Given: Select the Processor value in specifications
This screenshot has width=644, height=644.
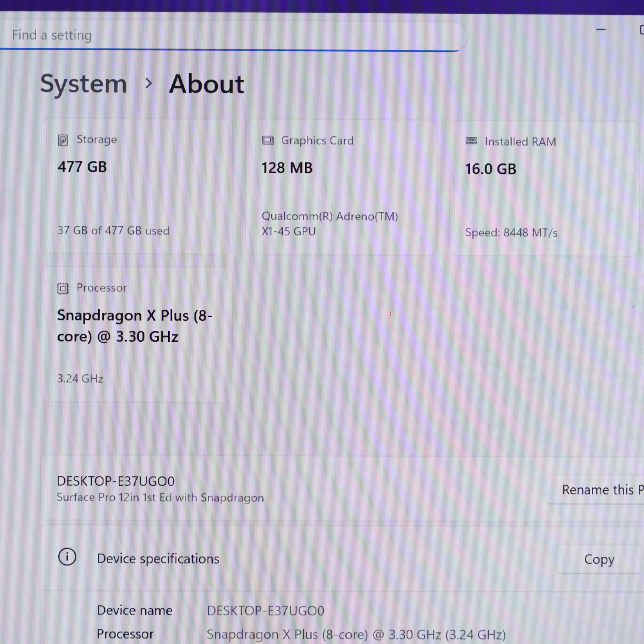Looking at the screenshot, I should (x=356, y=635).
